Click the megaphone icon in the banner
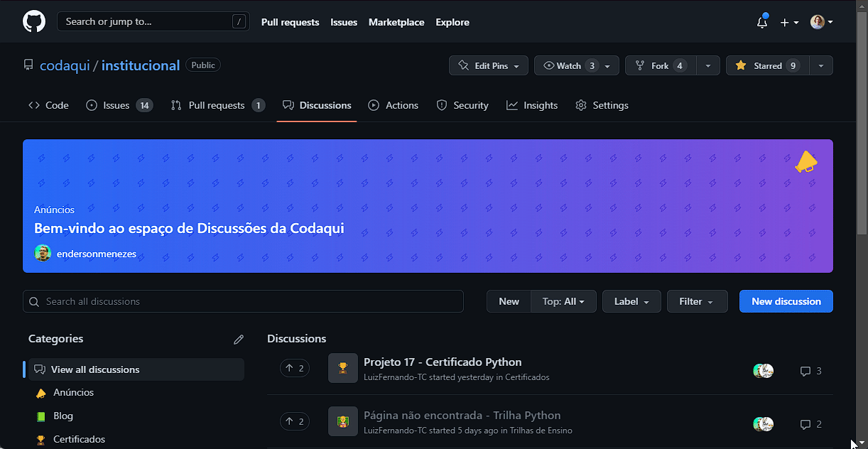Image resolution: width=868 pixels, height=449 pixels. (x=805, y=162)
